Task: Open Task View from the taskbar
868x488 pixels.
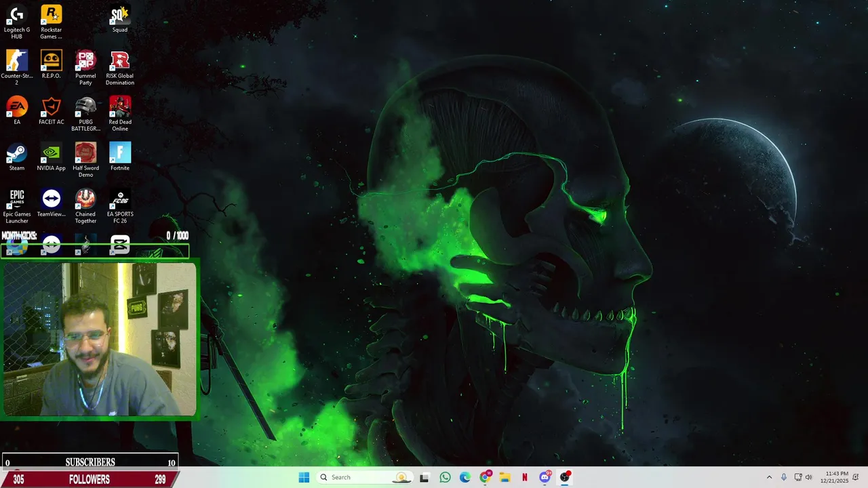Action: point(424,477)
